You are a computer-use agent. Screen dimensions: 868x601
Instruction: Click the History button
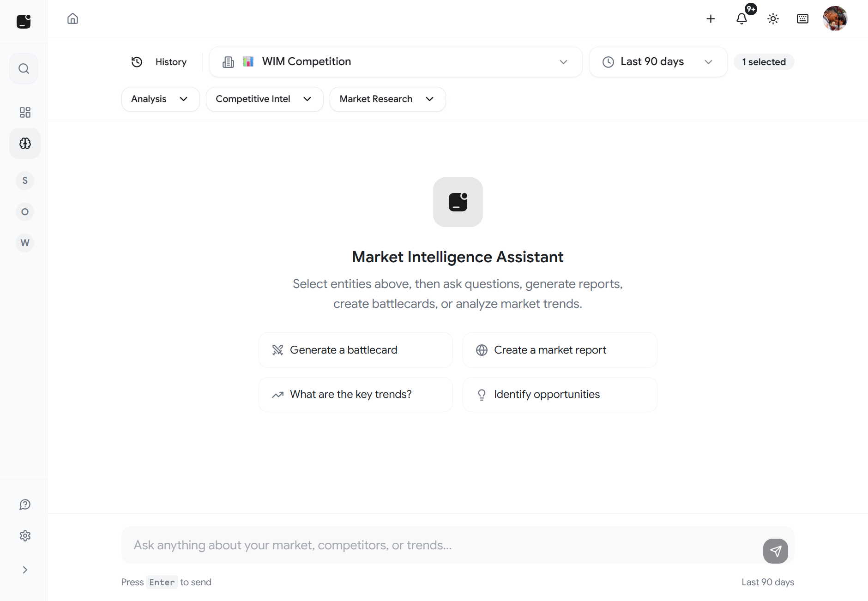[x=160, y=62]
